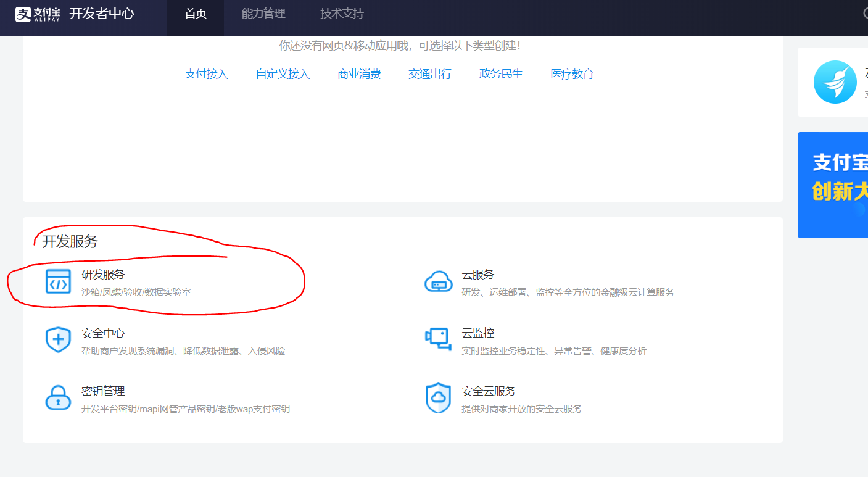Click 开发者中心 header title
The width and height of the screenshot is (868, 477).
(102, 14)
